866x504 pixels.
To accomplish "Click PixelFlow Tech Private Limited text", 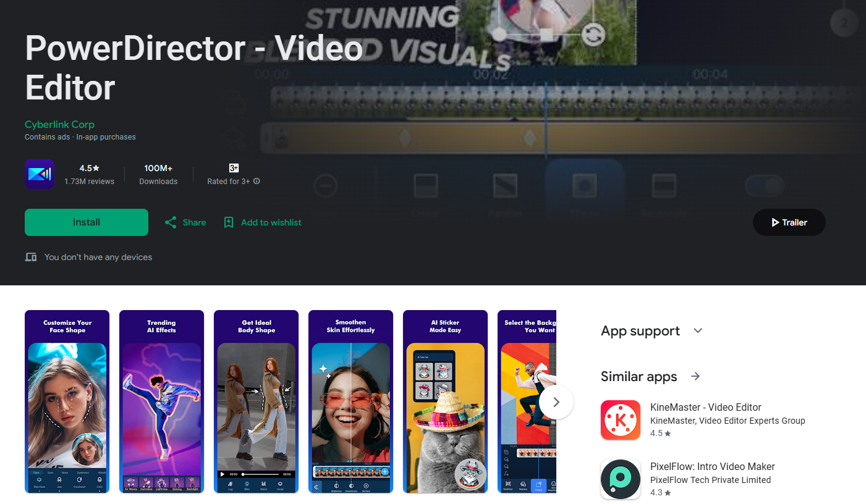I will pyautogui.click(x=710, y=480).
